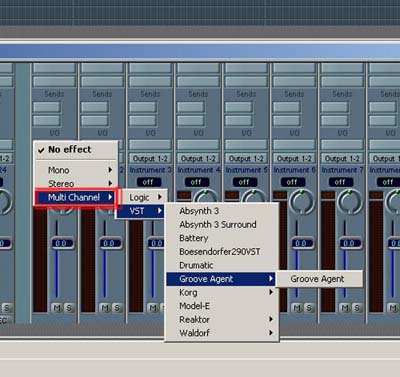Image resolution: width=400 pixels, height=377 pixels.
Task: Expand the VST plug-in submenu
Action: tap(142, 211)
